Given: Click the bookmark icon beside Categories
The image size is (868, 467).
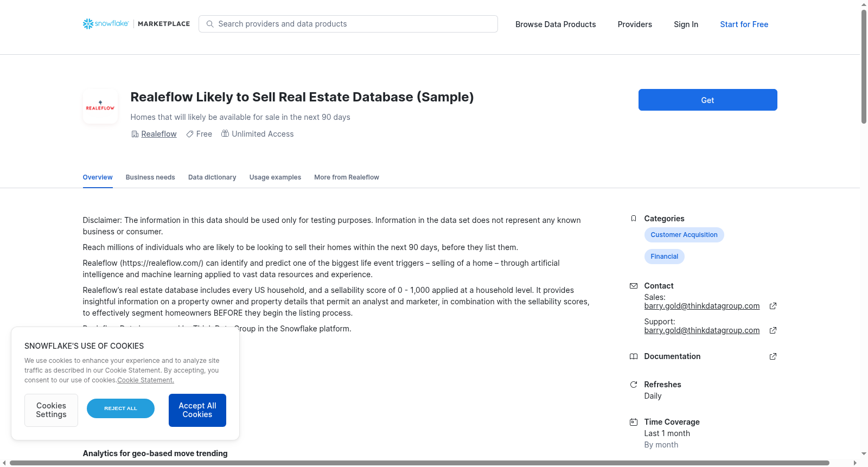Looking at the screenshot, I should coord(634,219).
